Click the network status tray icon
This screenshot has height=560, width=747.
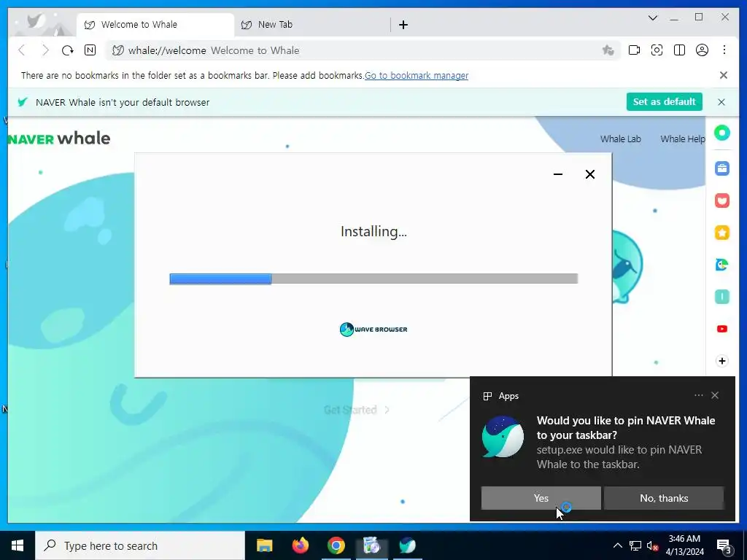635,545
